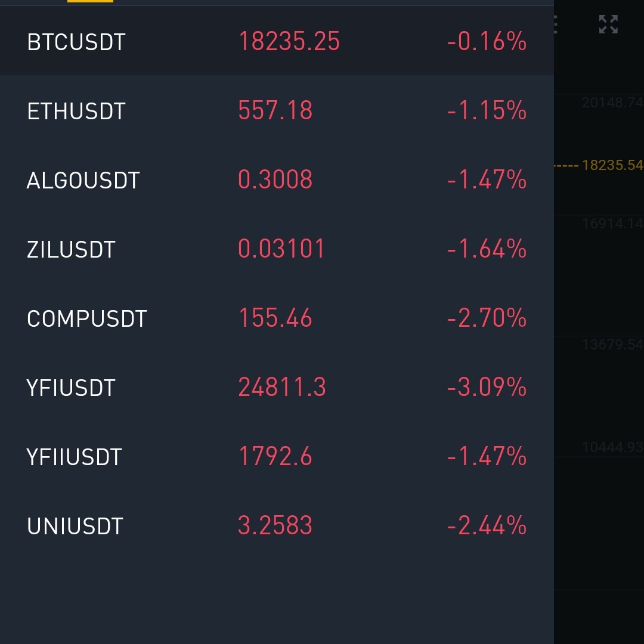Tap the YFIIUSDT symbol name
Viewport: 644px width, 644px height.
coord(74,457)
